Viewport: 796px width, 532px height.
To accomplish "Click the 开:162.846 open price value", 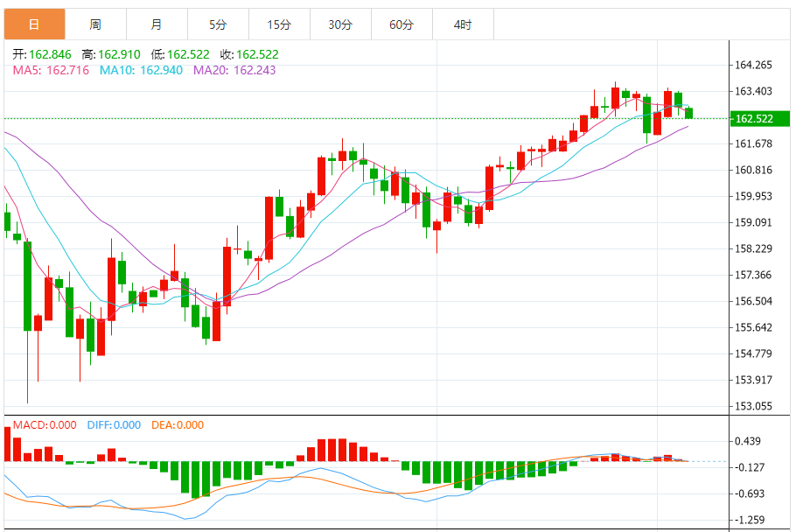I will coord(42,54).
